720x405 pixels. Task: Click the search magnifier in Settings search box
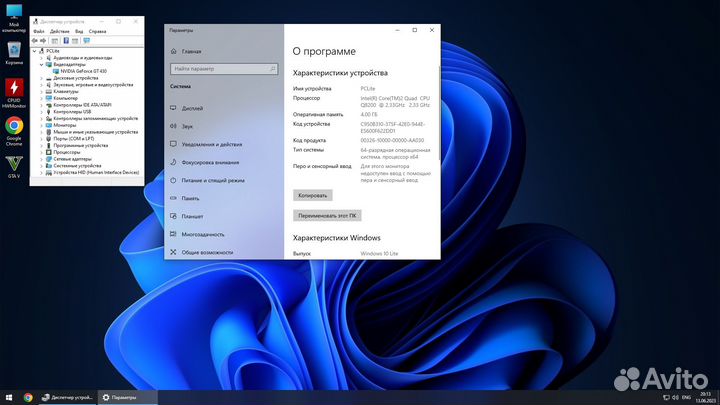(x=272, y=69)
